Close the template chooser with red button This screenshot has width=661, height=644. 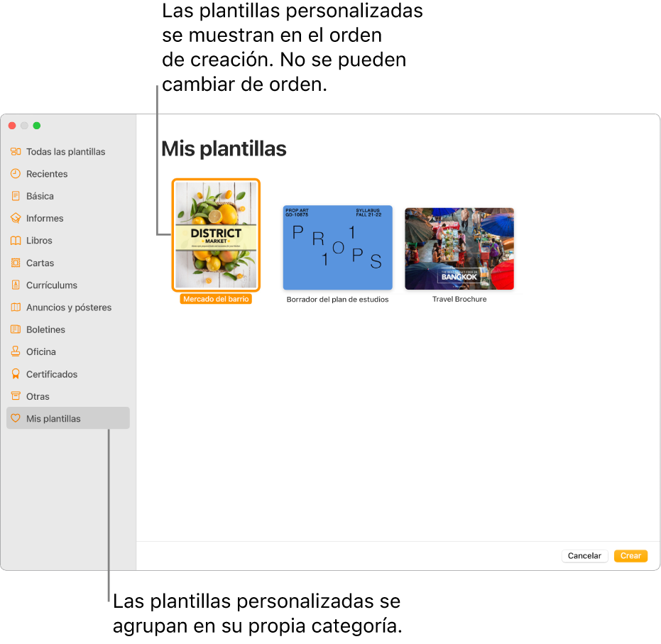tap(12, 126)
